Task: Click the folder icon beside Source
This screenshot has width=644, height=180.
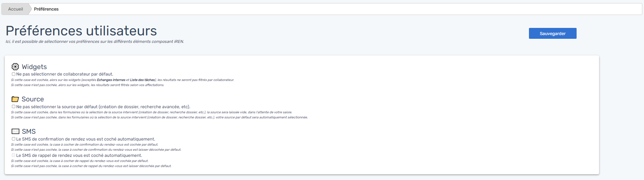Action: [x=15, y=99]
